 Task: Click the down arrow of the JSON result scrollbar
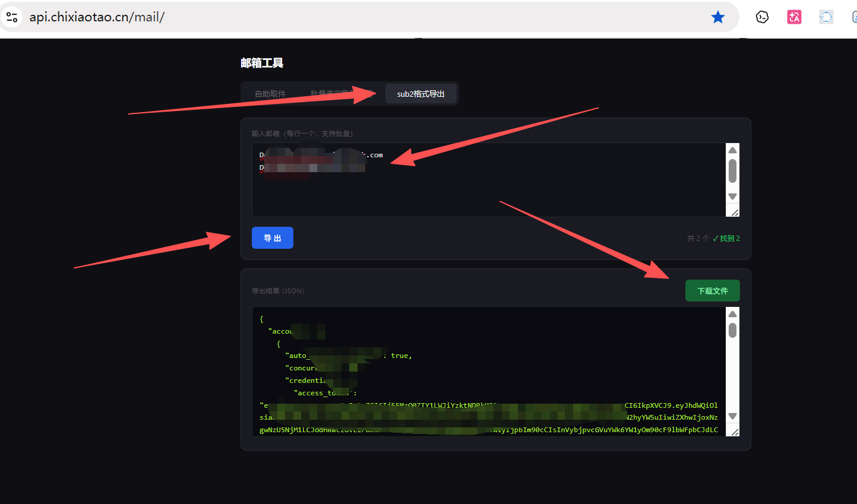pyautogui.click(x=732, y=416)
